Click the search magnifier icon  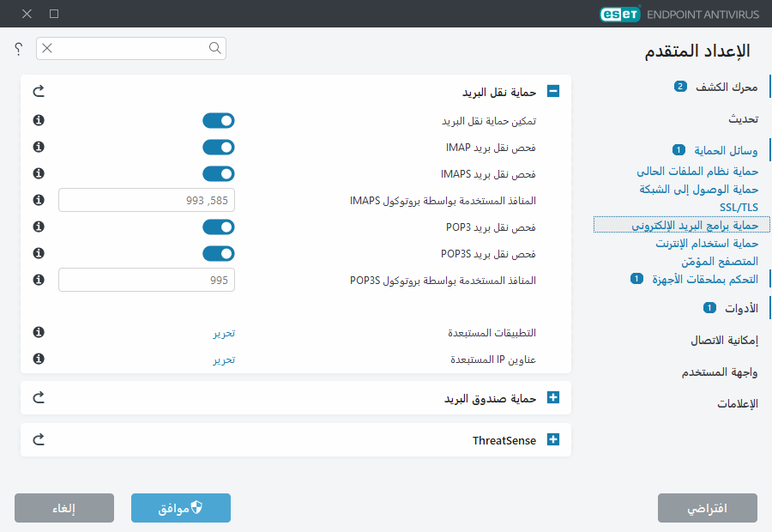coord(214,49)
